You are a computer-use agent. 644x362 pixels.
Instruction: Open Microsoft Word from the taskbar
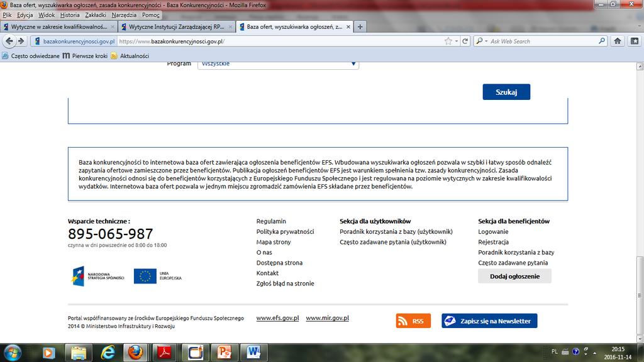(x=253, y=353)
